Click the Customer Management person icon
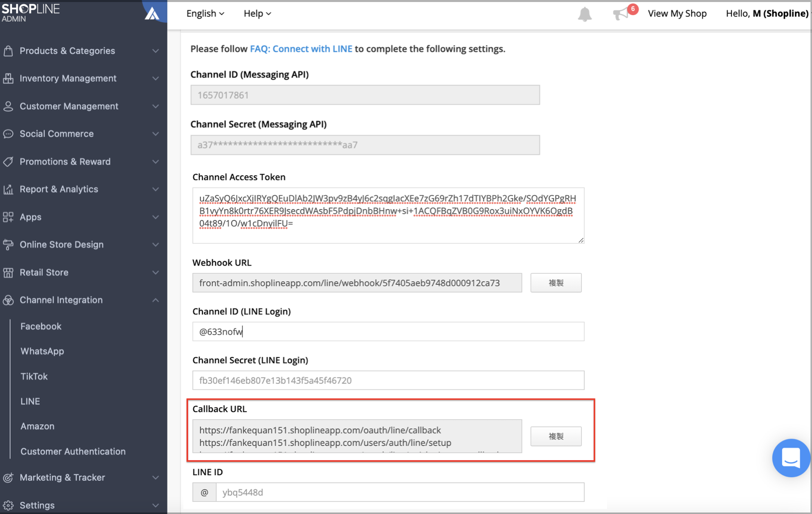This screenshot has height=514, width=812. [x=8, y=106]
